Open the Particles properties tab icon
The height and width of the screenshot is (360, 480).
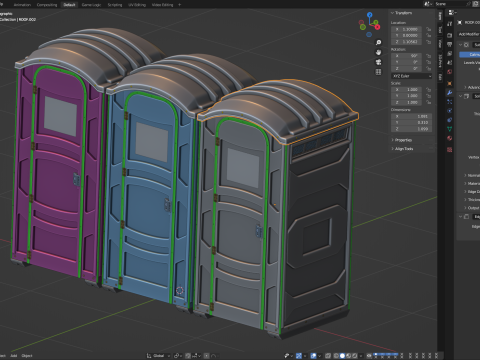coord(449,102)
